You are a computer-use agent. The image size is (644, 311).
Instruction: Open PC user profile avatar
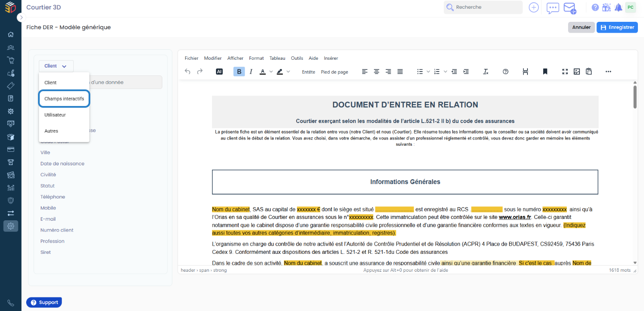click(630, 7)
